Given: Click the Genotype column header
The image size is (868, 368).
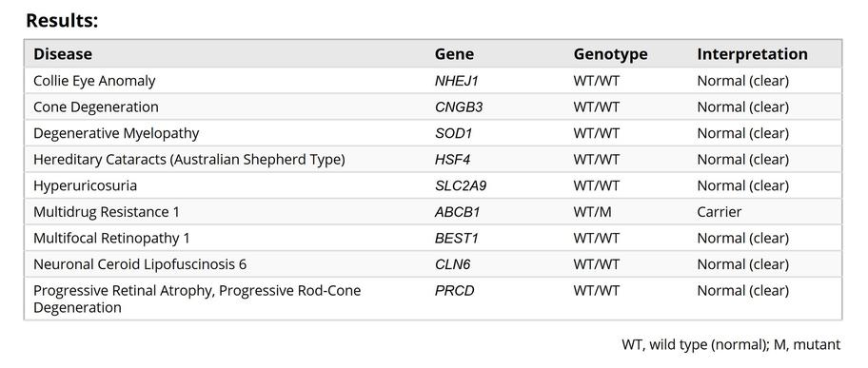Looking at the screenshot, I should pos(610,54).
